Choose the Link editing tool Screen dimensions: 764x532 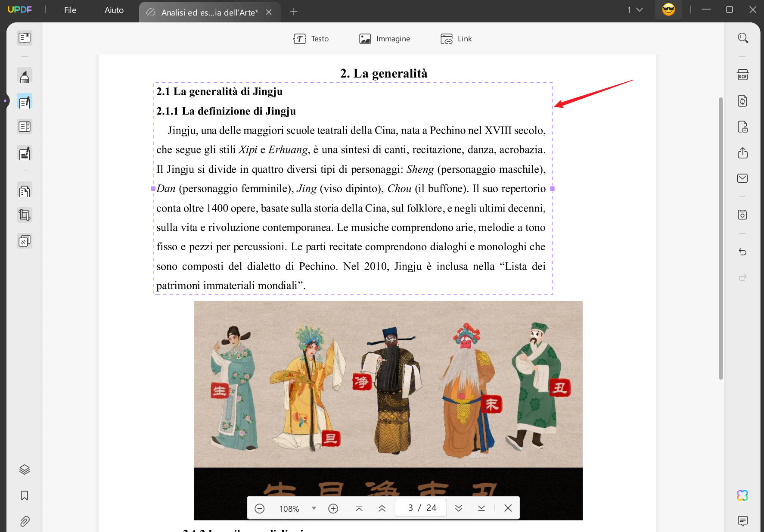point(456,39)
